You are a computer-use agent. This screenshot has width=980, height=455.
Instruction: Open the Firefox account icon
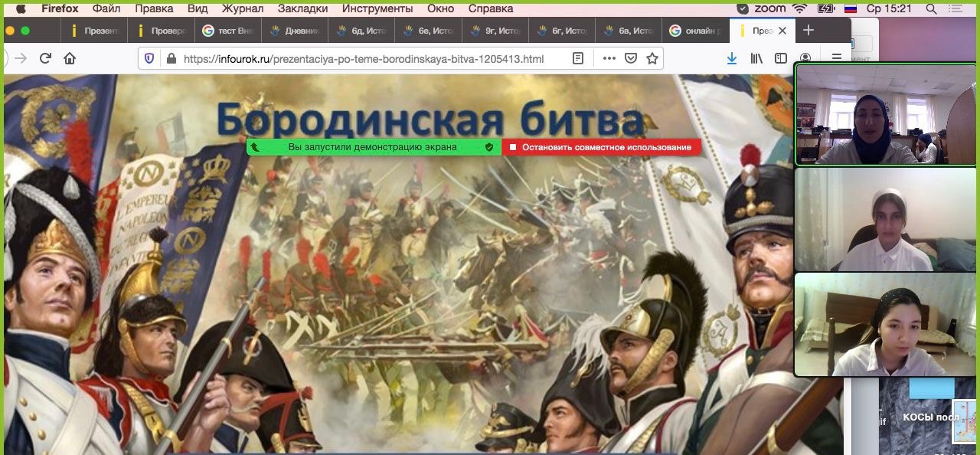(805, 58)
